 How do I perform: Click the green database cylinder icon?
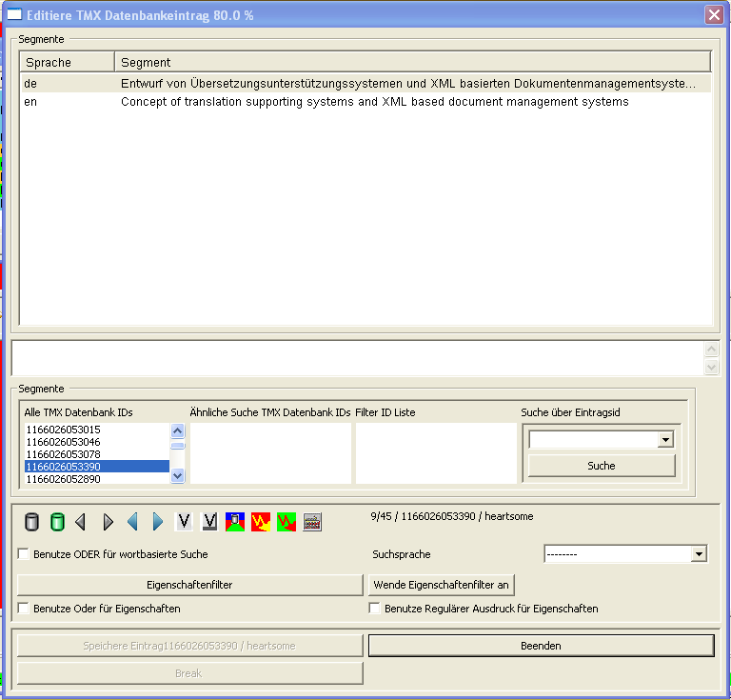click(x=57, y=522)
